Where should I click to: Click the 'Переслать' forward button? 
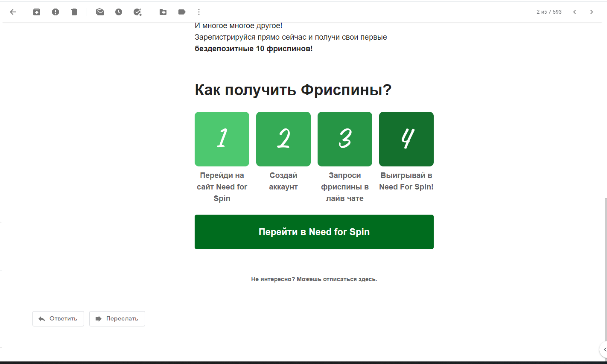click(117, 319)
